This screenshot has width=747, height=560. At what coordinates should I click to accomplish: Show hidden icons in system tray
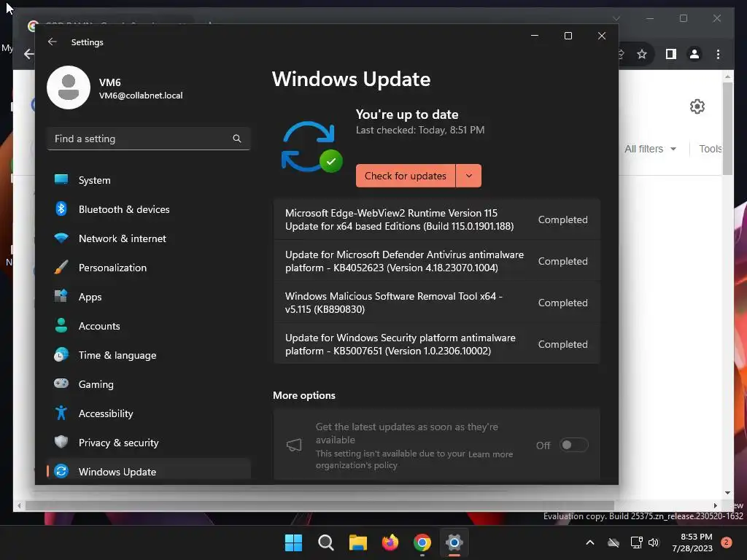(x=589, y=542)
